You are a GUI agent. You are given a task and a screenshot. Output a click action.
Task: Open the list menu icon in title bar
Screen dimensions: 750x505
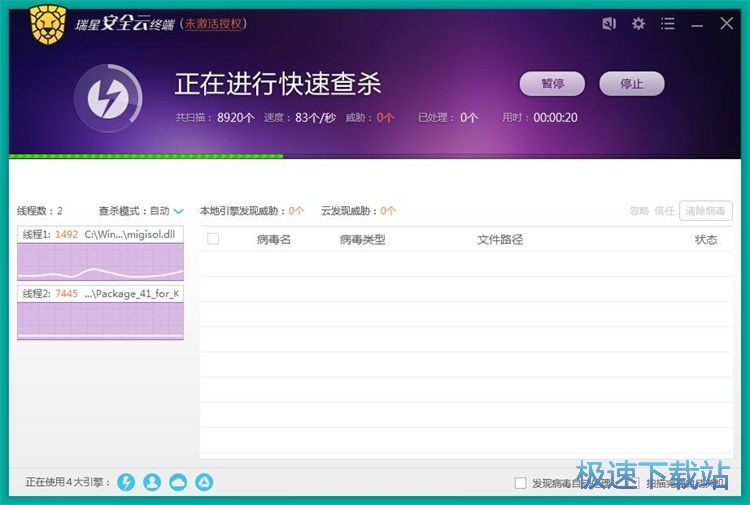coord(668,24)
